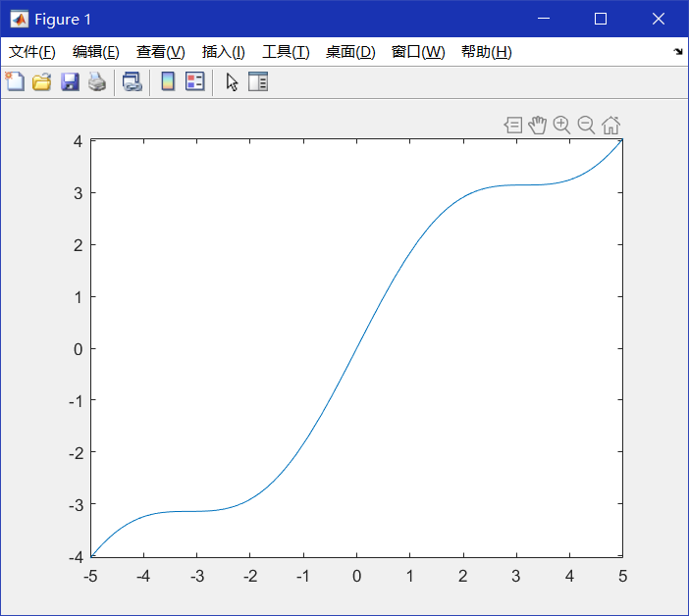
Task: Minimize the Figure 1 window
Action: coord(544,19)
